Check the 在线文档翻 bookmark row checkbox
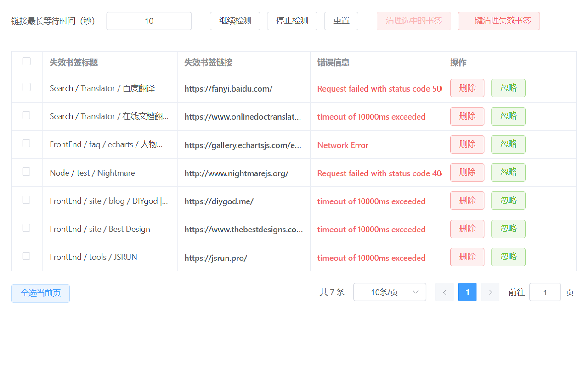This screenshot has width=588, height=368. (x=27, y=115)
